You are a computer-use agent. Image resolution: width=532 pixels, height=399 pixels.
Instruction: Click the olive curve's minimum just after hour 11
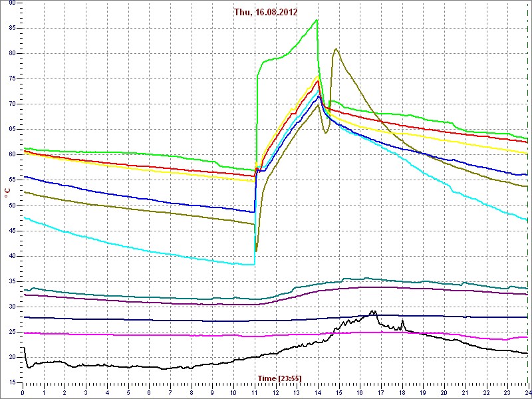coord(256,251)
